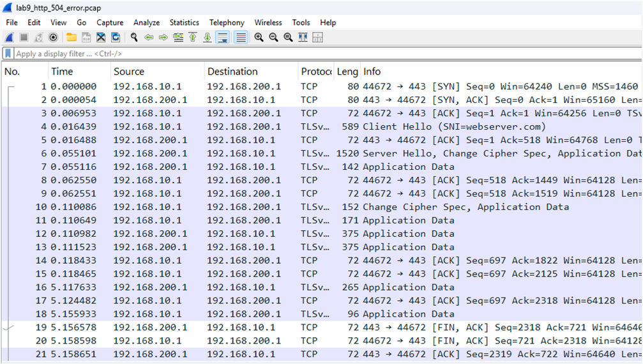Click the find packet magnifier icon
643x364 pixels.
[x=134, y=38]
